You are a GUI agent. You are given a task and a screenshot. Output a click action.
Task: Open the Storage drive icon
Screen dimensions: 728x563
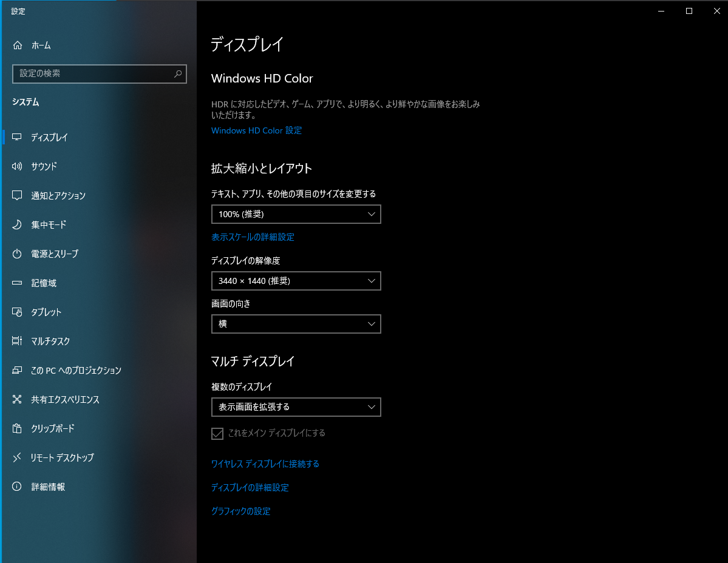[x=18, y=283]
